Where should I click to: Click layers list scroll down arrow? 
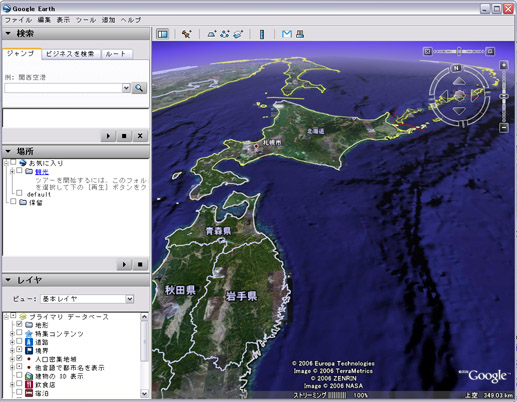click(144, 394)
